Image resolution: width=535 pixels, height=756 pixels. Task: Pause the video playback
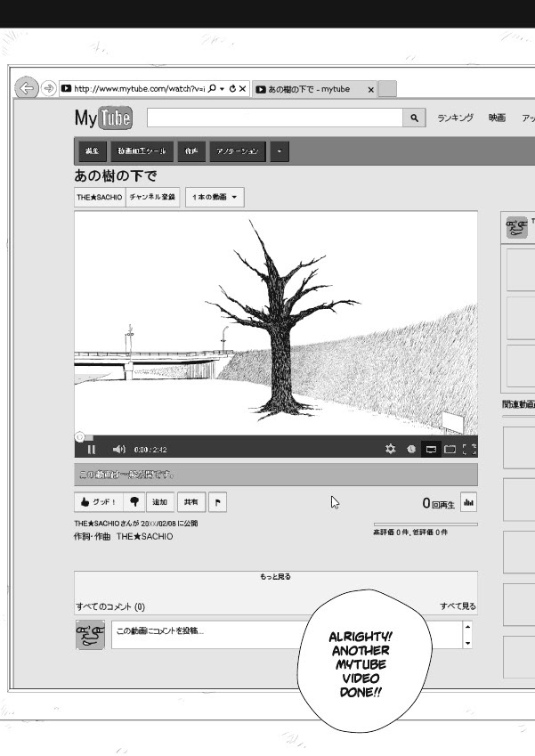(x=92, y=450)
